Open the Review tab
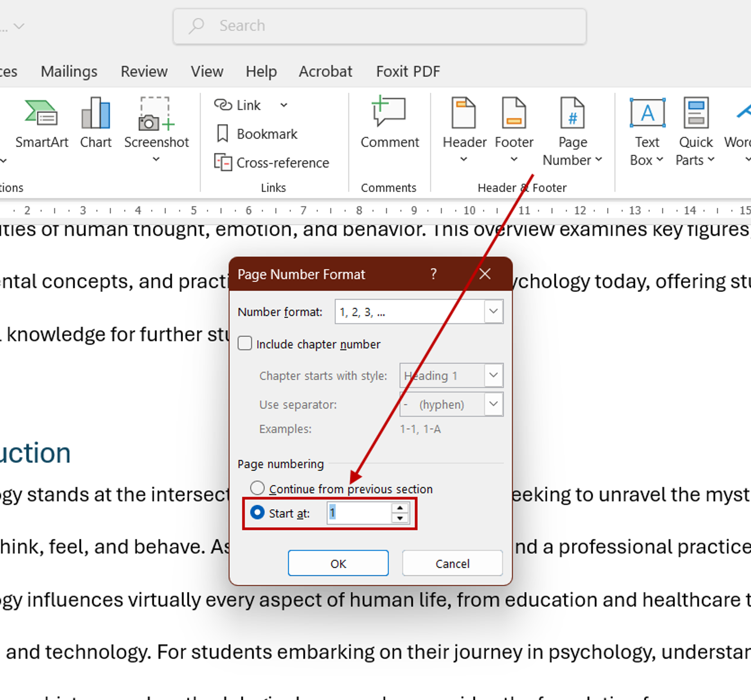The width and height of the screenshot is (751, 700). [144, 71]
